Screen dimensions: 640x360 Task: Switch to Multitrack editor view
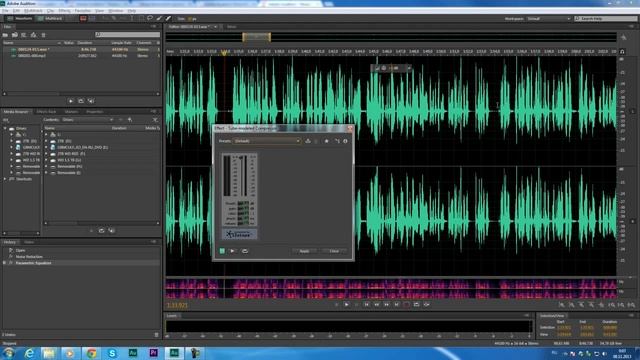tap(50, 18)
